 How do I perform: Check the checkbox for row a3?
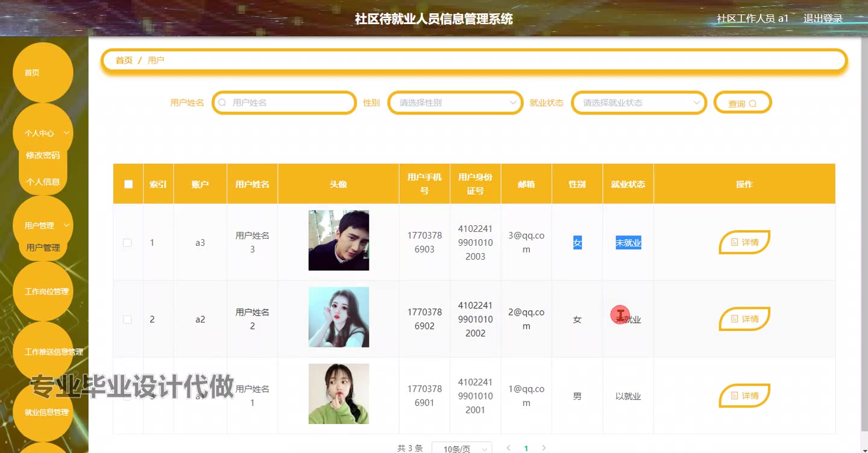click(127, 243)
